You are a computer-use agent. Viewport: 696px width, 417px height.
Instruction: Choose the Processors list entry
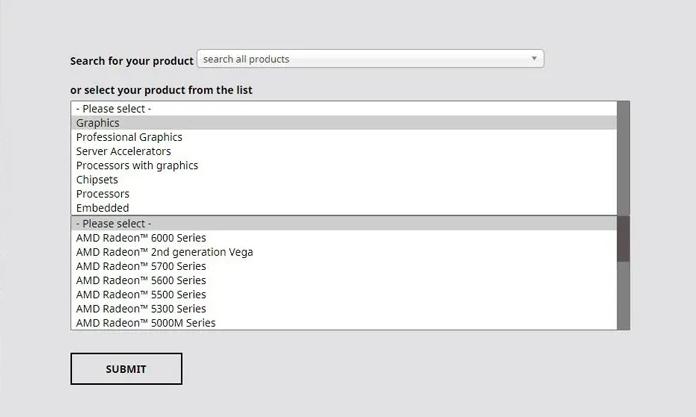[x=103, y=194]
